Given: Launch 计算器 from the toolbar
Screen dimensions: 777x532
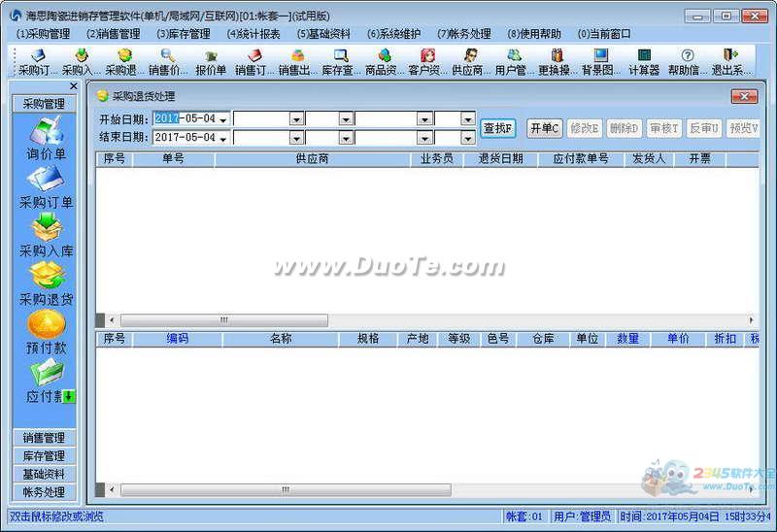Looking at the screenshot, I should click(644, 62).
